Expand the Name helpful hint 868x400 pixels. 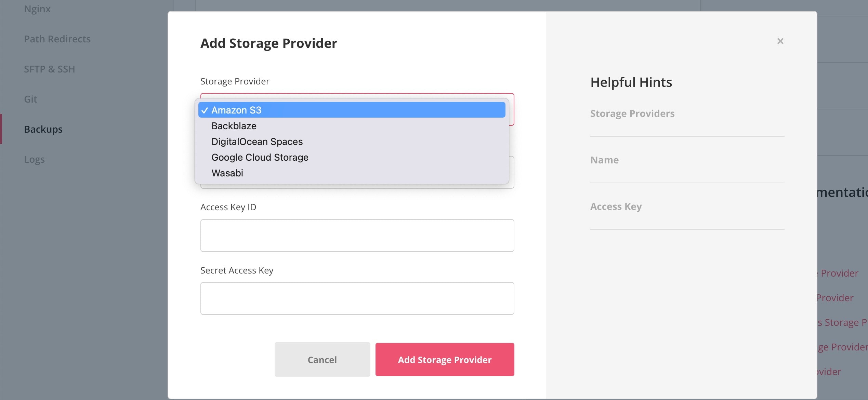604,160
